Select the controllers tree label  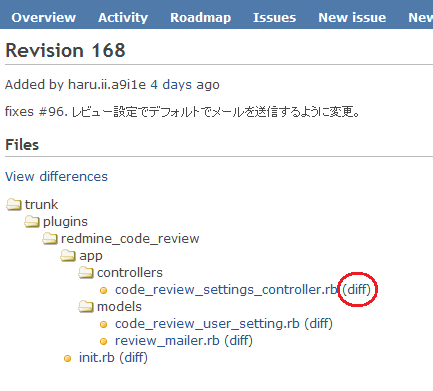pyautogui.click(x=130, y=273)
